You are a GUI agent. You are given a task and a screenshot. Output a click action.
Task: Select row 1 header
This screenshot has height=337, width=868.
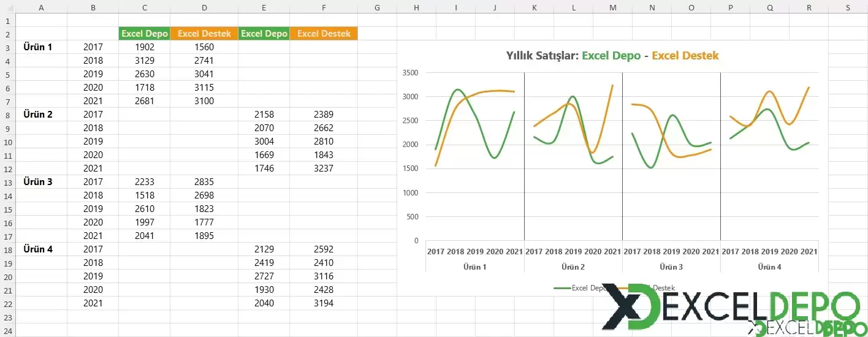click(7, 20)
